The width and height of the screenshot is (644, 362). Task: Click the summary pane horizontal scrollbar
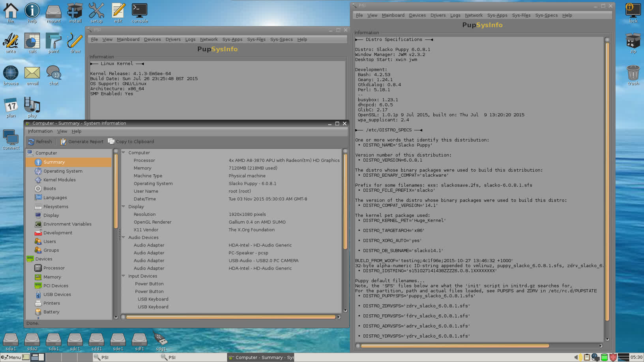pos(231,317)
